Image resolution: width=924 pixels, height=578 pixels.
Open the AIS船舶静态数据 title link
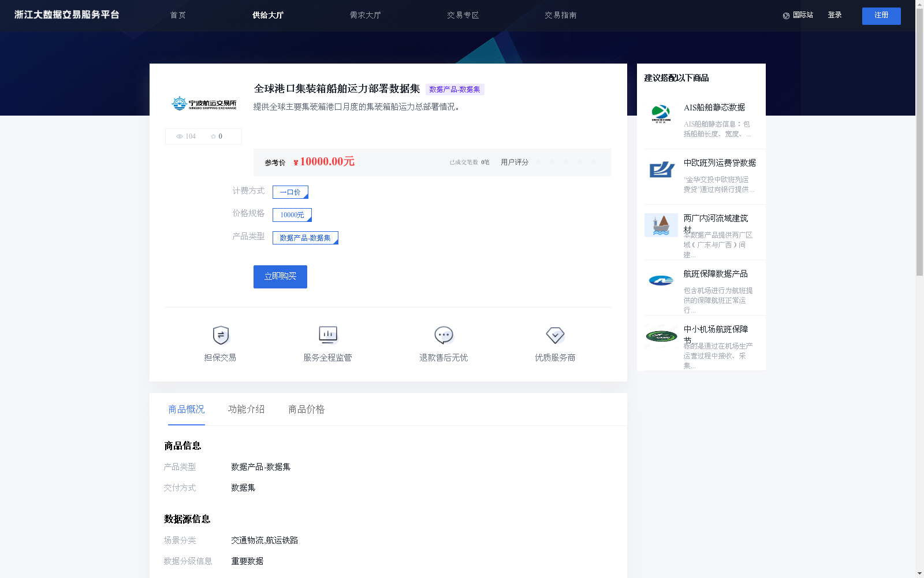coord(714,108)
